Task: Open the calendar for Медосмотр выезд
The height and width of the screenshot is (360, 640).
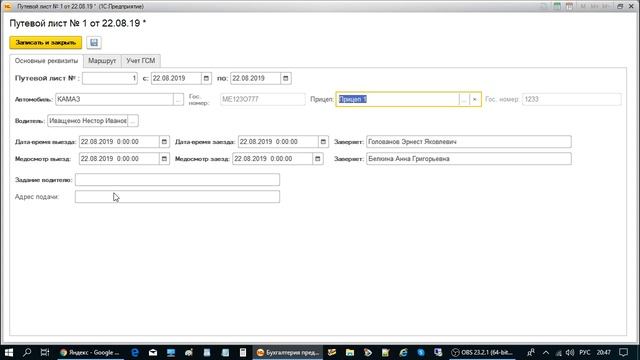Action: point(164,159)
